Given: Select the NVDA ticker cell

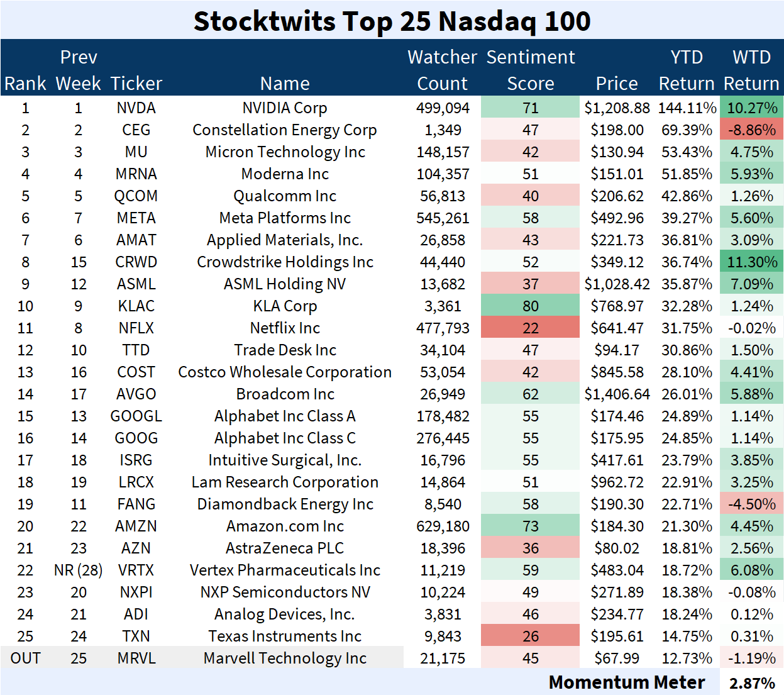Looking at the screenshot, I should (x=136, y=108).
